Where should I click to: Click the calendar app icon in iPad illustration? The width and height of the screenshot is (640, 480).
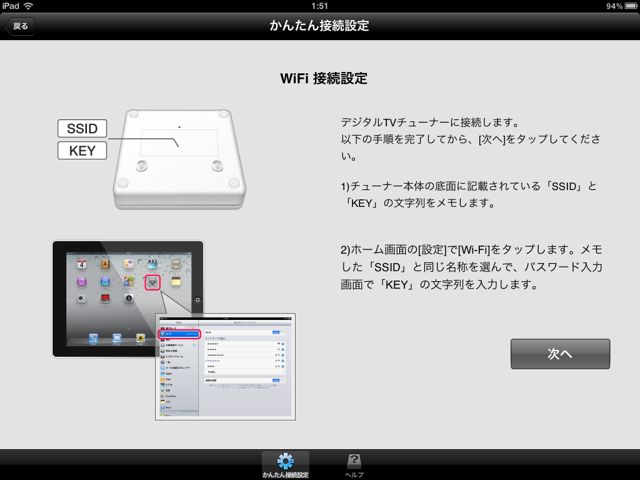[x=82, y=264]
